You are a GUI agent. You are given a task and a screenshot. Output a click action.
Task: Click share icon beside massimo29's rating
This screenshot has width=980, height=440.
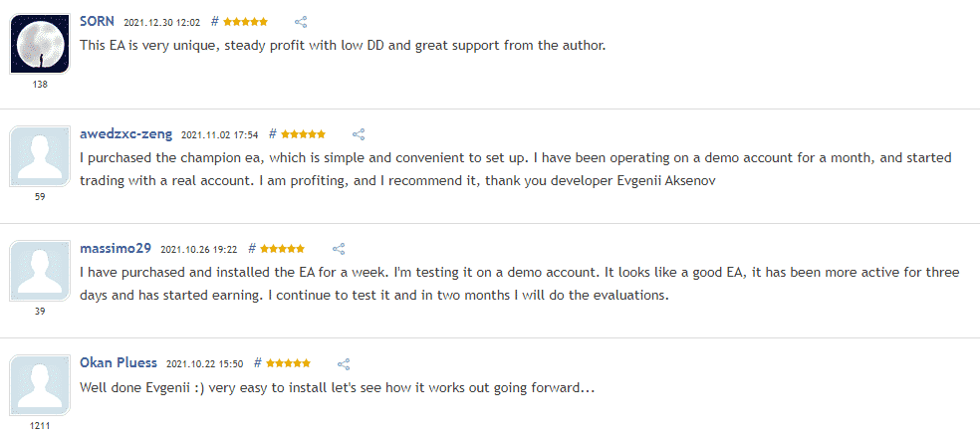click(x=339, y=249)
